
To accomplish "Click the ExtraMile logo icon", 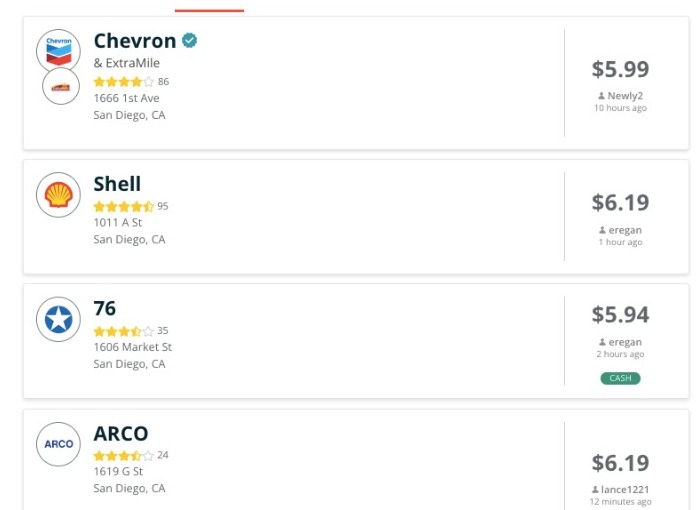I will (x=61, y=87).
